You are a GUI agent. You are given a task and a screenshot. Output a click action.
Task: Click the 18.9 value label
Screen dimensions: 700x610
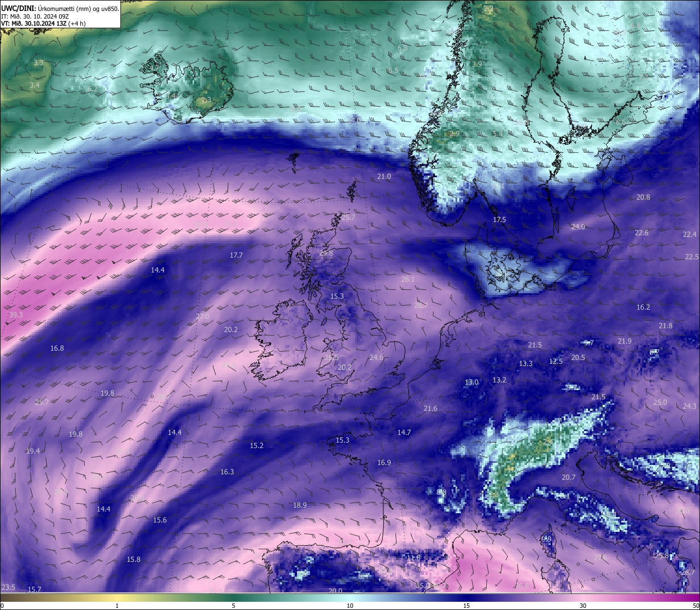coord(300,505)
